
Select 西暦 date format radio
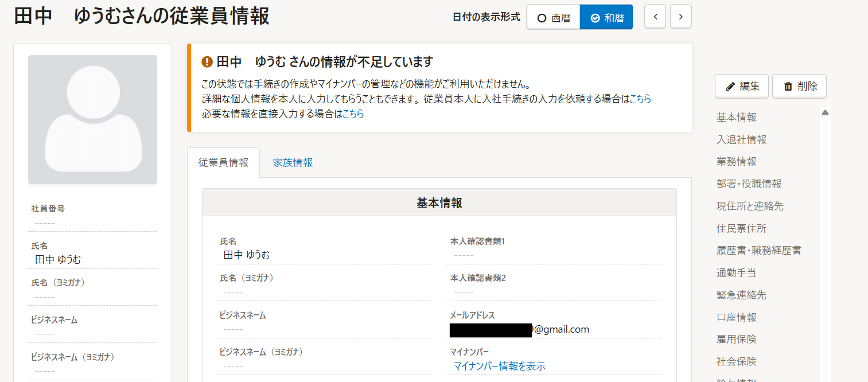pos(554,17)
